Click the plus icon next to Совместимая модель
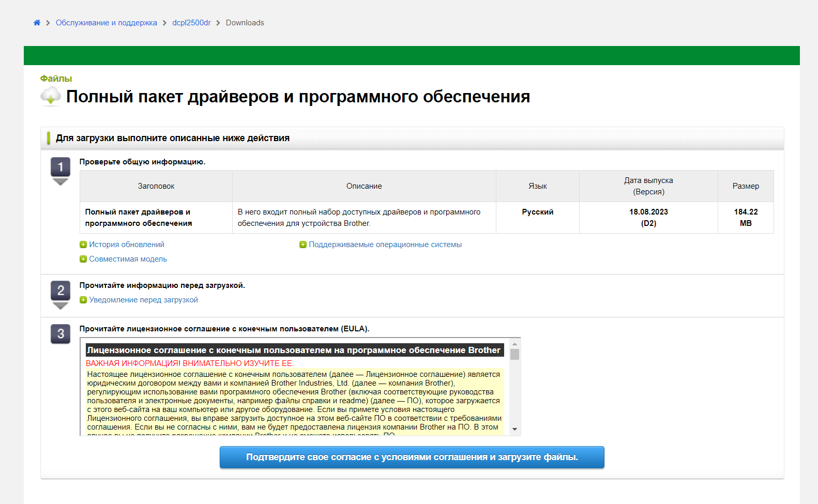818x504 pixels. (83, 259)
